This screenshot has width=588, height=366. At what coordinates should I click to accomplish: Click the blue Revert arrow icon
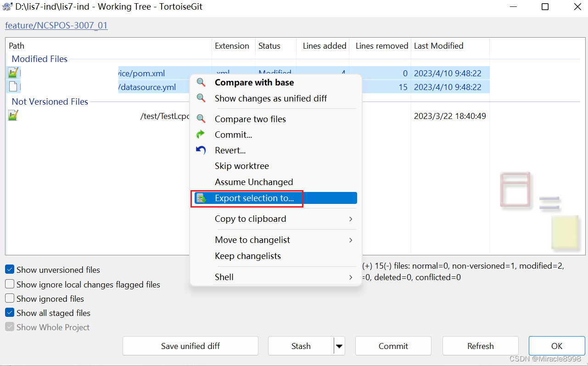[201, 150]
